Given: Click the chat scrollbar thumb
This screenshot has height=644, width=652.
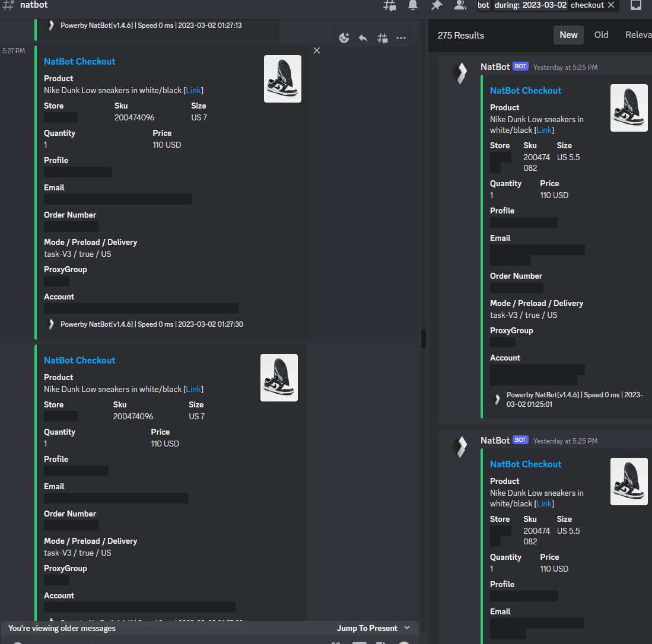Looking at the screenshot, I should click(424, 339).
